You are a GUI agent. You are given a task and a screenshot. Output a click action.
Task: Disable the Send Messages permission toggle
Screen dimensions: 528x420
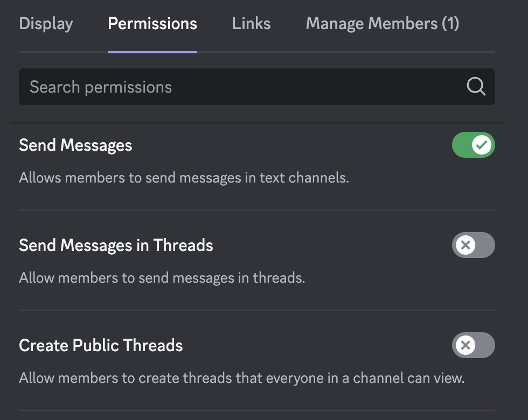coord(474,145)
